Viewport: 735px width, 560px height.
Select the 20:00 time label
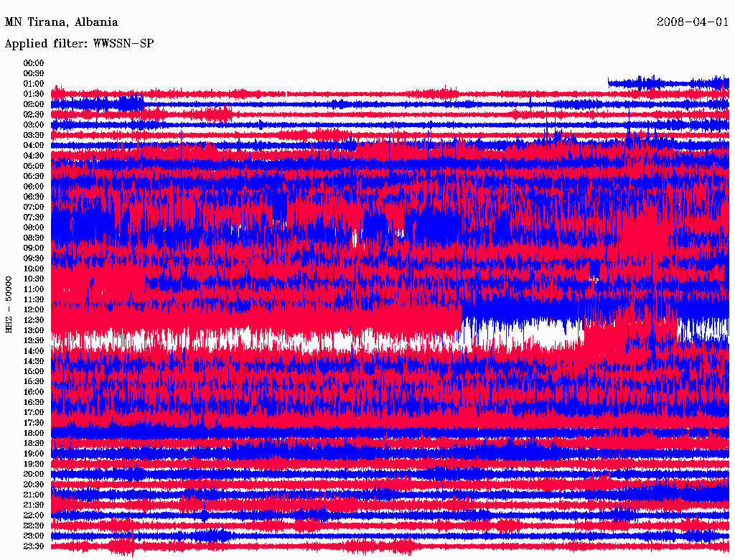[x=33, y=474]
